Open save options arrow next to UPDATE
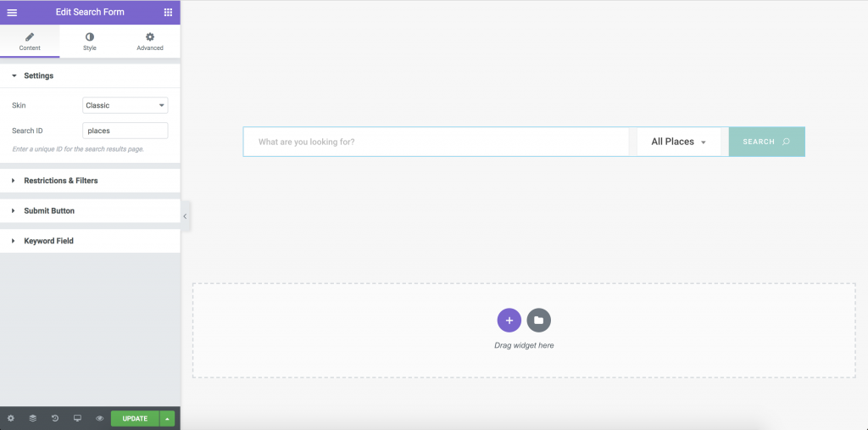This screenshot has height=430, width=868. point(167,418)
